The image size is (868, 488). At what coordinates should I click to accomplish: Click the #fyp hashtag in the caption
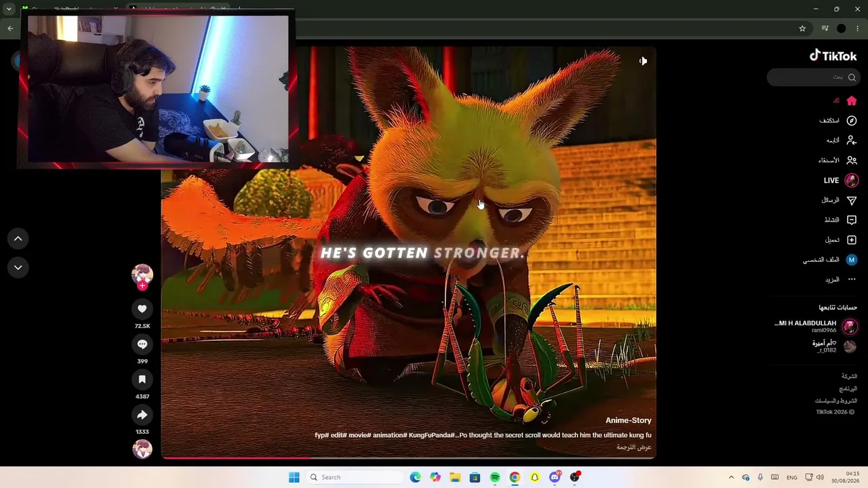point(321,435)
